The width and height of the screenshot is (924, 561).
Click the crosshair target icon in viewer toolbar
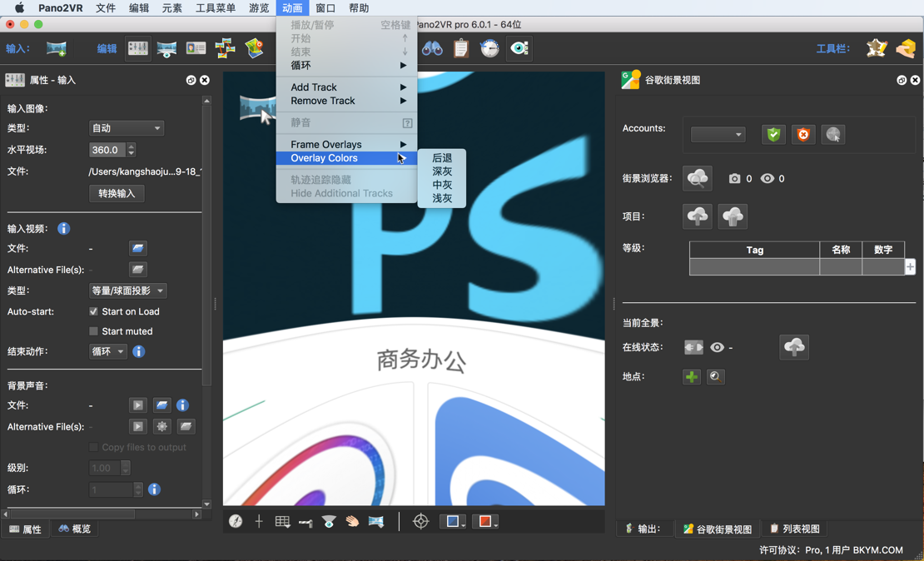pos(420,521)
